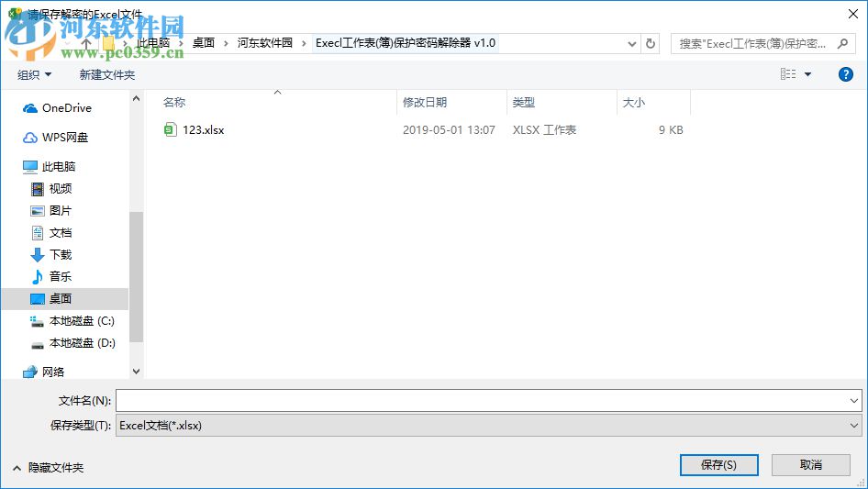Refresh the current folder path
Image resolution: width=868 pixels, height=489 pixels.
tap(651, 43)
